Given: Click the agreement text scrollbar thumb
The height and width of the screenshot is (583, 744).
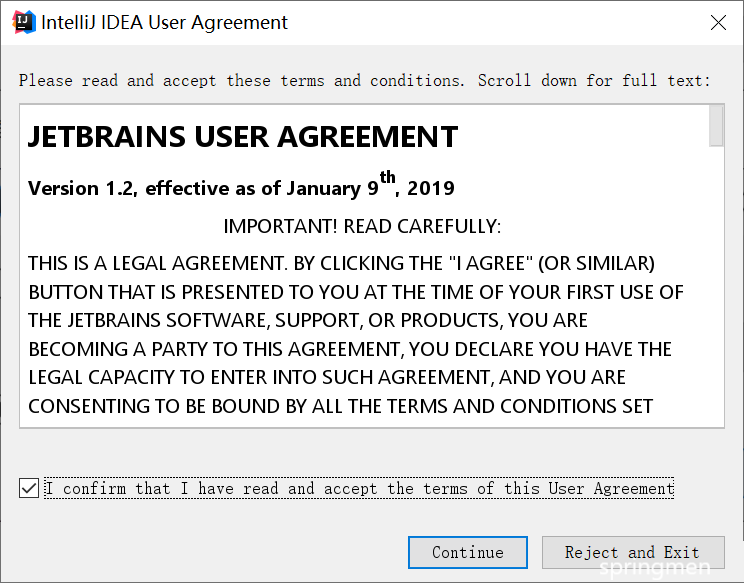Looking at the screenshot, I should tap(716, 126).
